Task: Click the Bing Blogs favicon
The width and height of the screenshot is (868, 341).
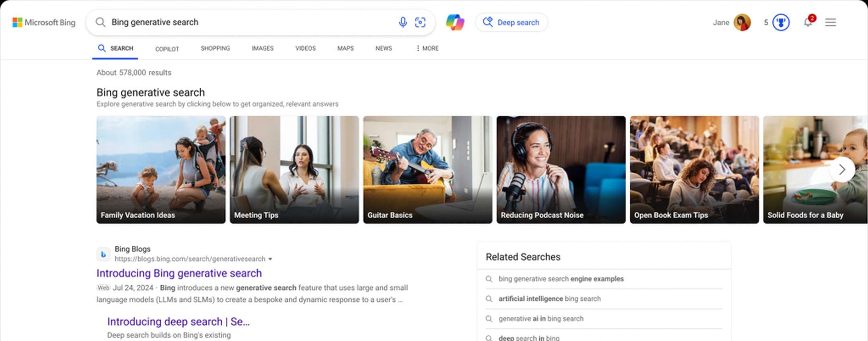Action: [103, 254]
